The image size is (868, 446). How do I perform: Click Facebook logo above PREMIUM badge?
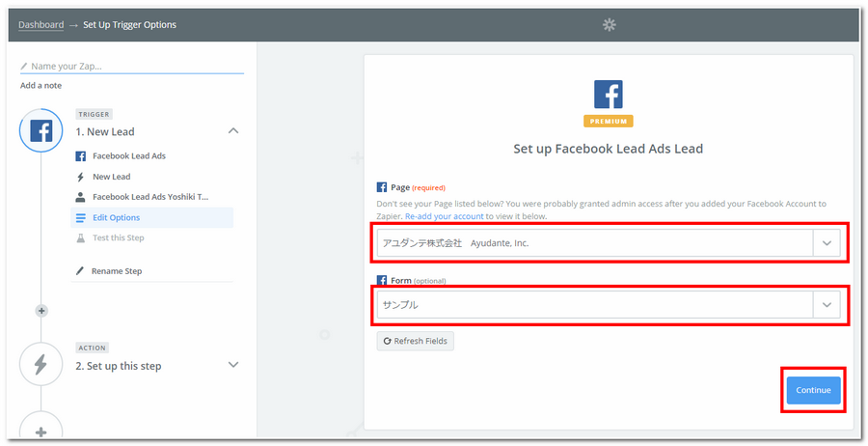click(608, 95)
